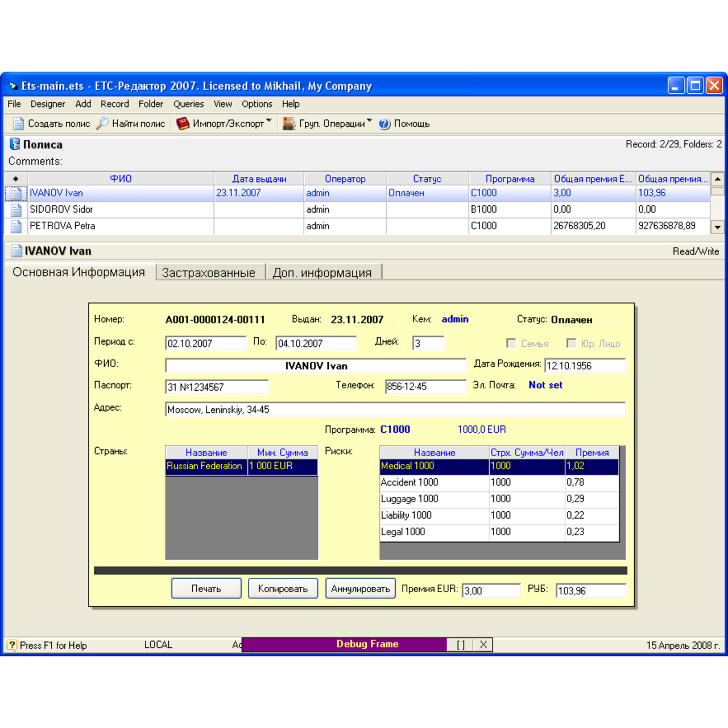
Task: Sort by the Оператор column header
Action: pos(345,179)
